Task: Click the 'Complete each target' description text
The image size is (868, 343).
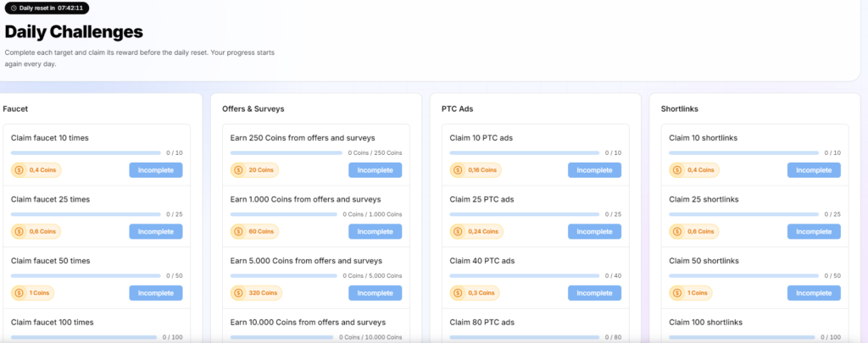Action: (x=140, y=58)
